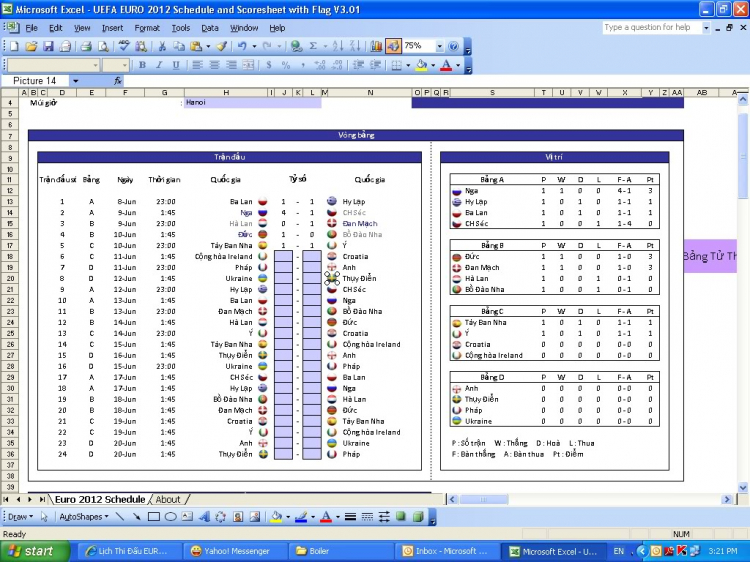Insert a hyperlink with the globe icon
This screenshot has width=750, height=562.
point(297,46)
